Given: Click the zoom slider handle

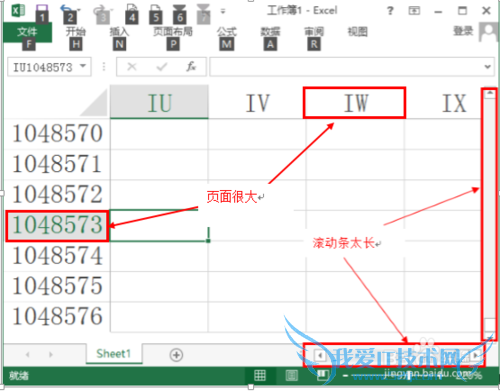Looking at the screenshot, I should coord(409,376).
